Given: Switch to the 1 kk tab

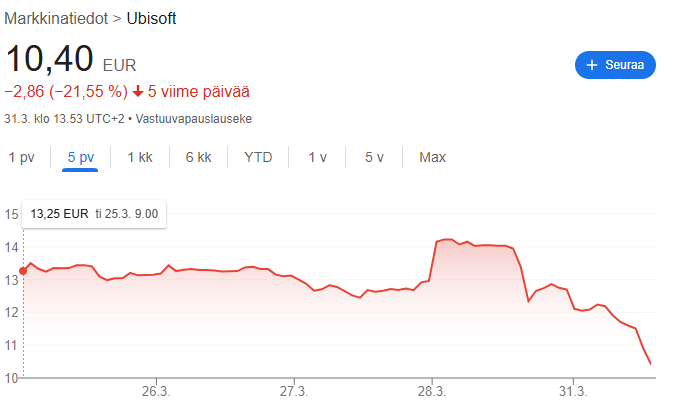Looking at the screenshot, I should point(140,157).
